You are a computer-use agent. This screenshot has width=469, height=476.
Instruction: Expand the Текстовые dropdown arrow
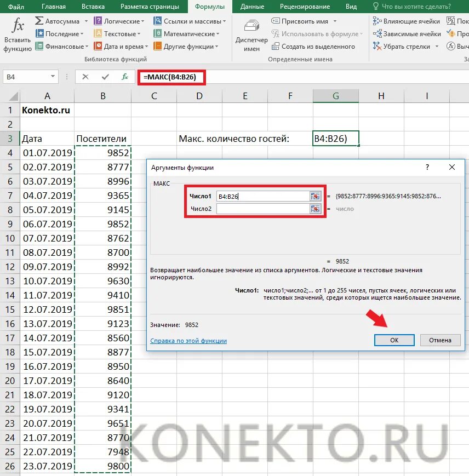click(x=139, y=34)
